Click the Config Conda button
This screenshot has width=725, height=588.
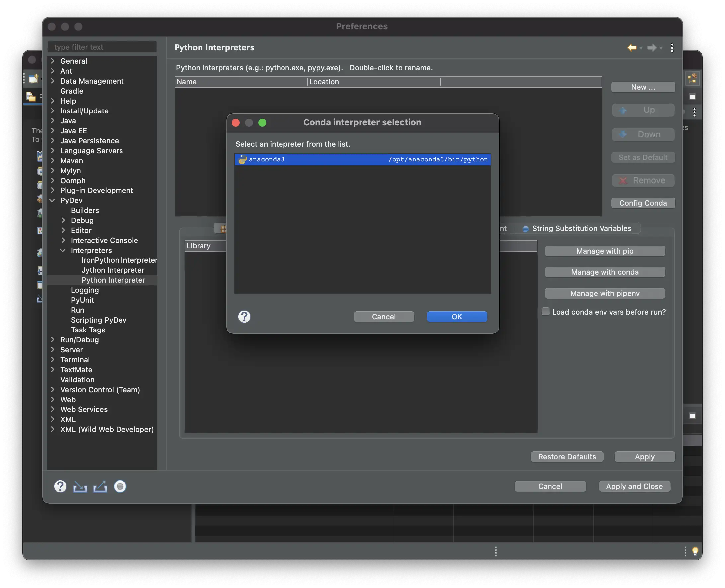pyautogui.click(x=643, y=203)
